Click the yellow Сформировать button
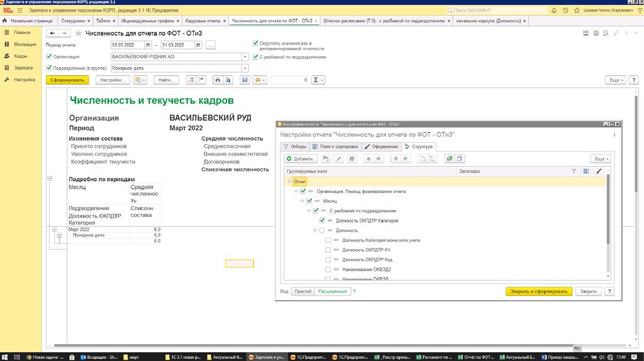Image resolution: width=644 pixels, height=361 pixels. pos(67,81)
